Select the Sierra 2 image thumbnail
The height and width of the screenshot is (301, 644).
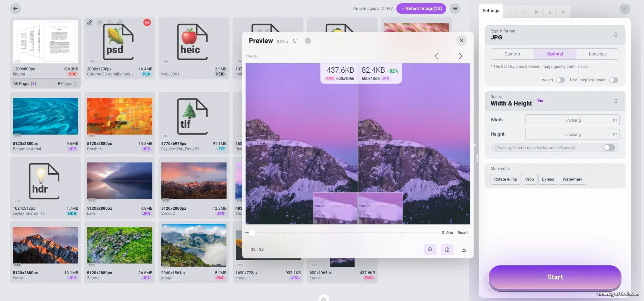pyautogui.click(x=194, y=181)
